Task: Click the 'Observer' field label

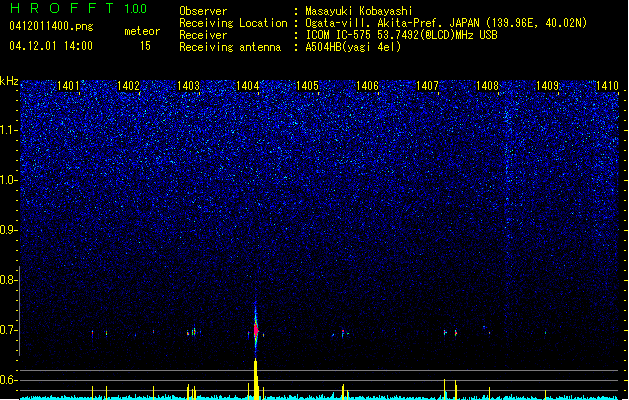Action: (203, 11)
